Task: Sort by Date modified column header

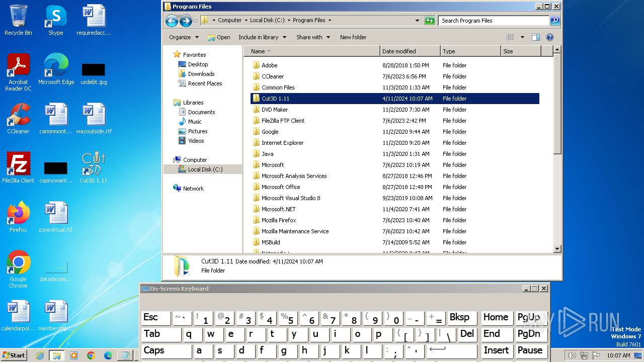Action: click(410, 51)
